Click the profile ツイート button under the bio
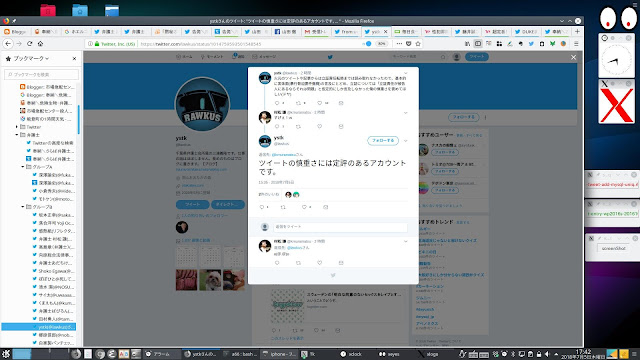 [x=193, y=204]
